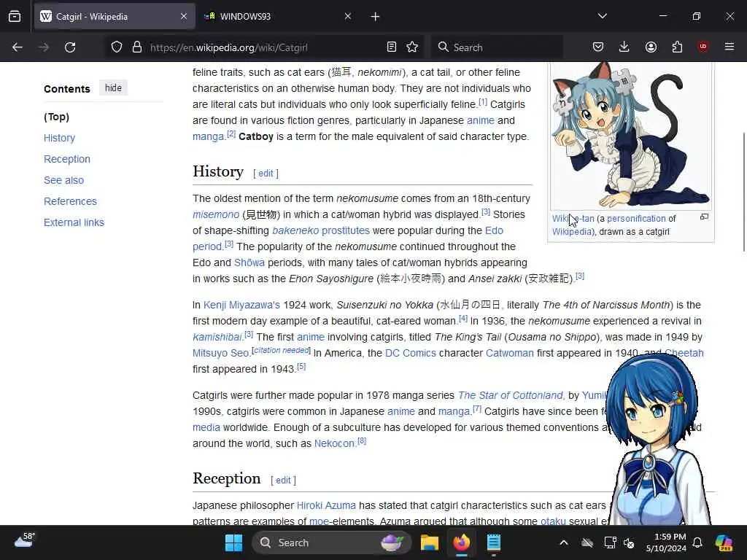The width and height of the screenshot is (747, 560).
Task: Go to References in contents
Action: click(70, 201)
